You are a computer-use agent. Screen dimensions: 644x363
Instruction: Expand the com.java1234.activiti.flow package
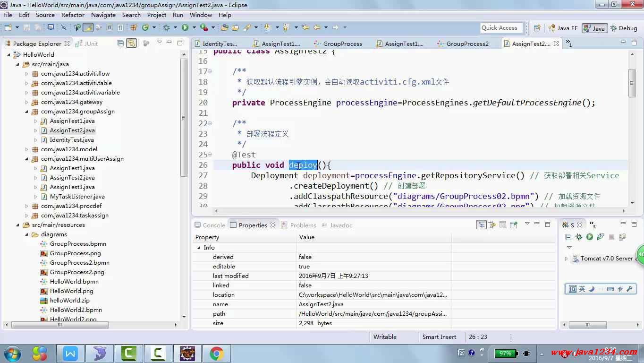point(27,74)
